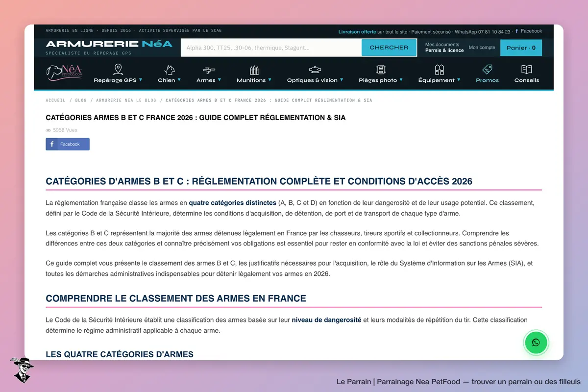The width and height of the screenshot is (588, 392).
Task: Open the Promos menu item
Action: click(488, 80)
